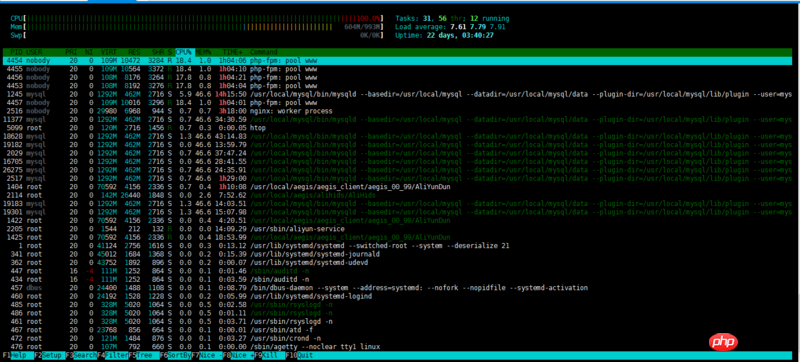Select AliYunDun thread row PID 1425
Viewport: 800px width, 362px height.
pos(398,237)
